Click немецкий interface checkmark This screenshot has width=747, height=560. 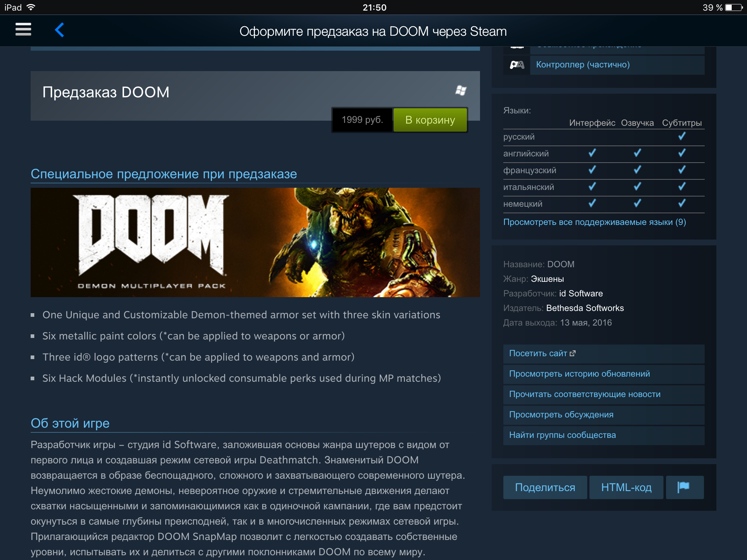(x=592, y=203)
